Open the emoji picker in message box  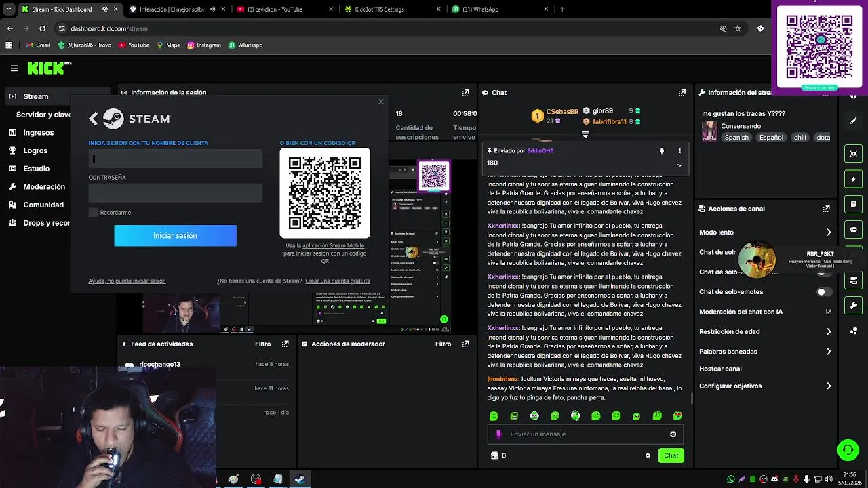[673, 434]
